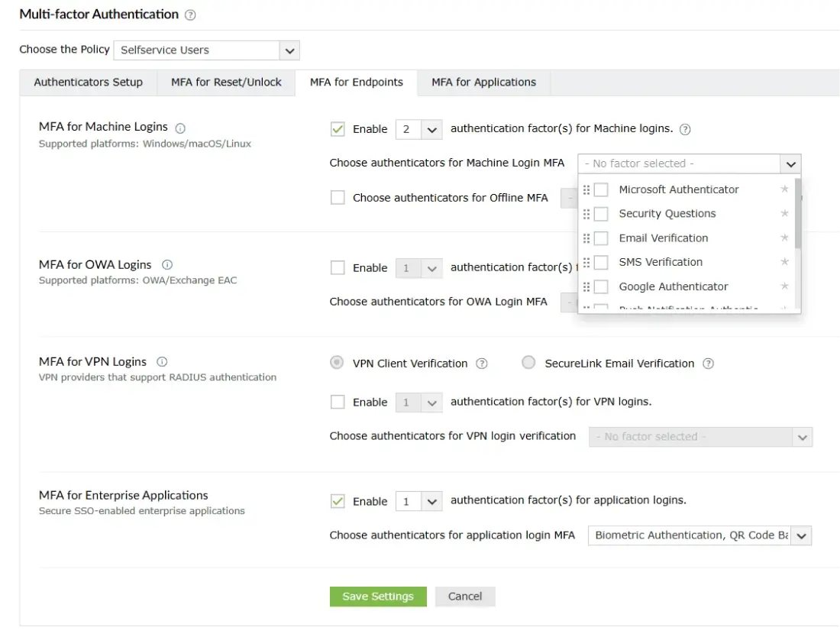
Task: Expand application login authenticators dropdown
Action: (801, 536)
